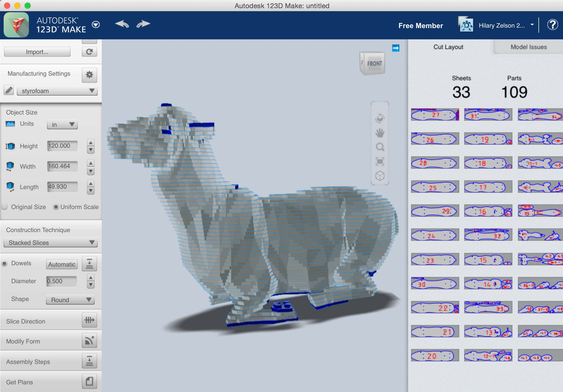Select the zoom magnifier tool
This screenshot has height=392, width=563.
click(380, 147)
